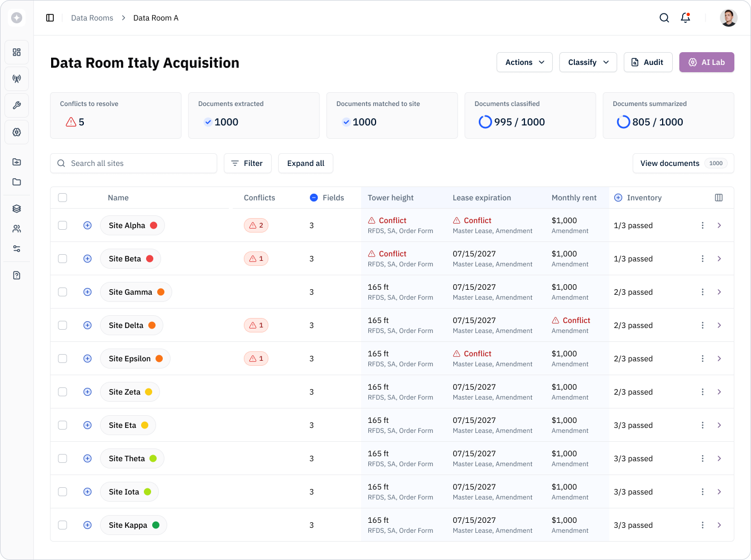
Task: Click the AI Lab button
Action: [707, 62]
